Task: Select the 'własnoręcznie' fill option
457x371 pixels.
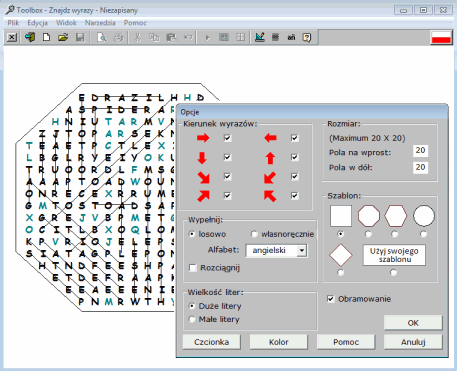Action: tap(254, 234)
